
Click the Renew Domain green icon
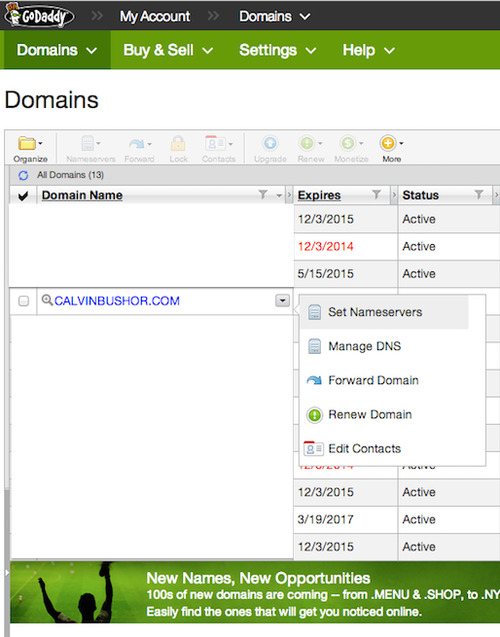point(314,415)
